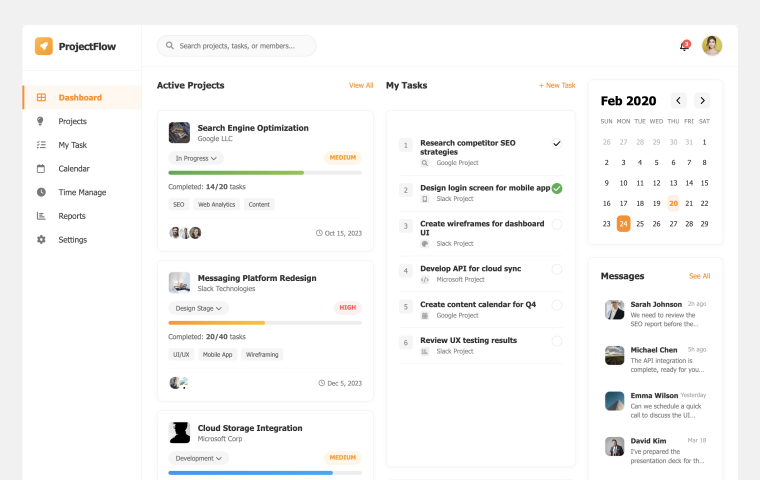The height and width of the screenshot is (480, 760).
Task: Click the Search Engine Optimization progress bar
Action: [265, 173]
